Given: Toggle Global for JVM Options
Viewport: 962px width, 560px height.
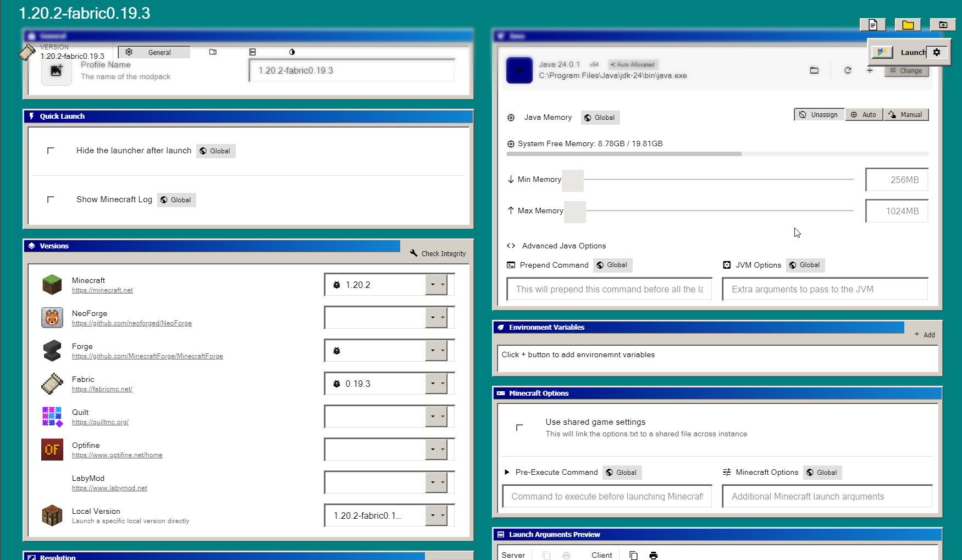Looking at the screenshot, I should pyautogui.click(x=805, y=265).
